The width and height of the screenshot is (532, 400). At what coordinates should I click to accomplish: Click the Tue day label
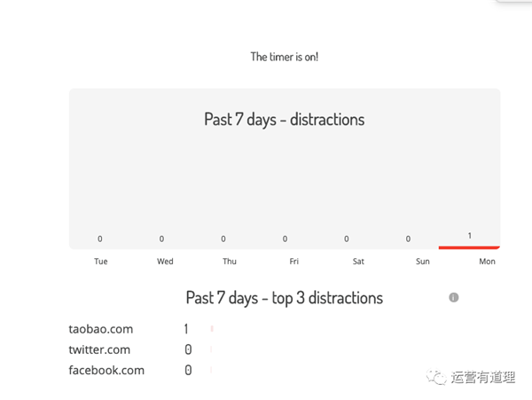tap(100, 262)
